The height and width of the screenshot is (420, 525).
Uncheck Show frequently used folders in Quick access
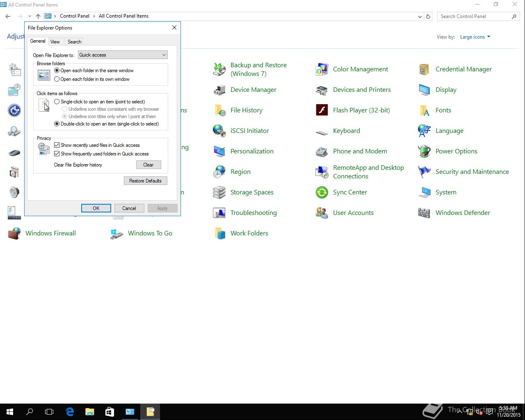pyautogui.click(x=57, y=154)
